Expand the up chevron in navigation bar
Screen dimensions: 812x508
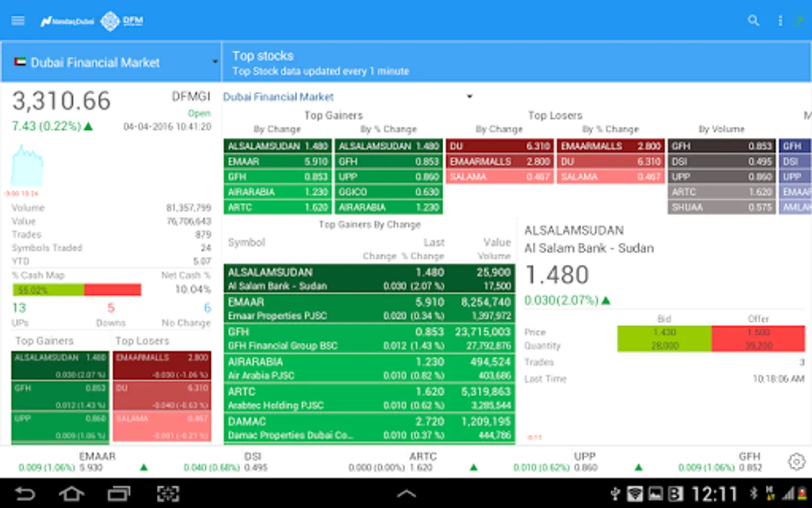coord(406,494)
